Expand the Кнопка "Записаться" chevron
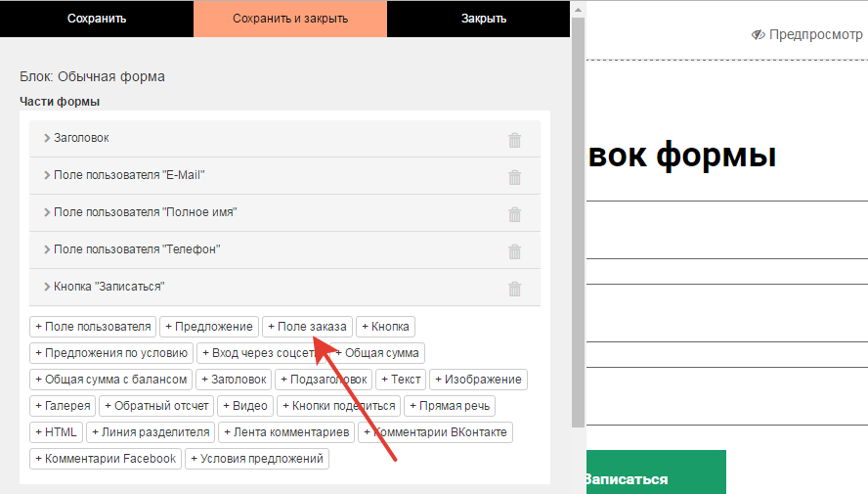This screenshot has height=494, width=868. [47, 287]
